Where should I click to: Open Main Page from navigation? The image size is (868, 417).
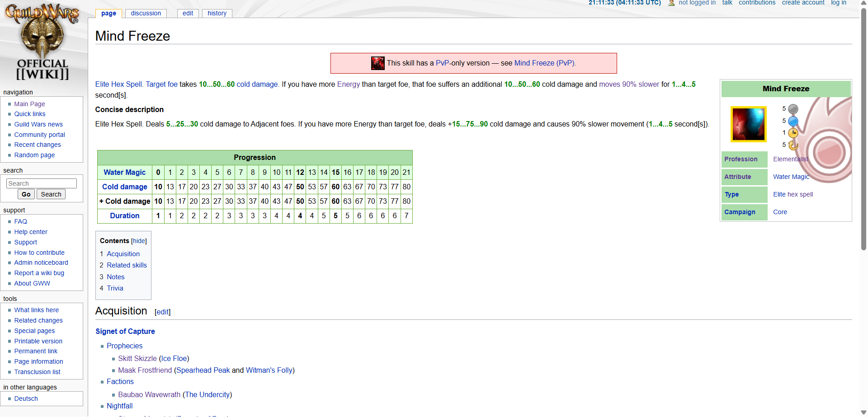tap(29, 104)
